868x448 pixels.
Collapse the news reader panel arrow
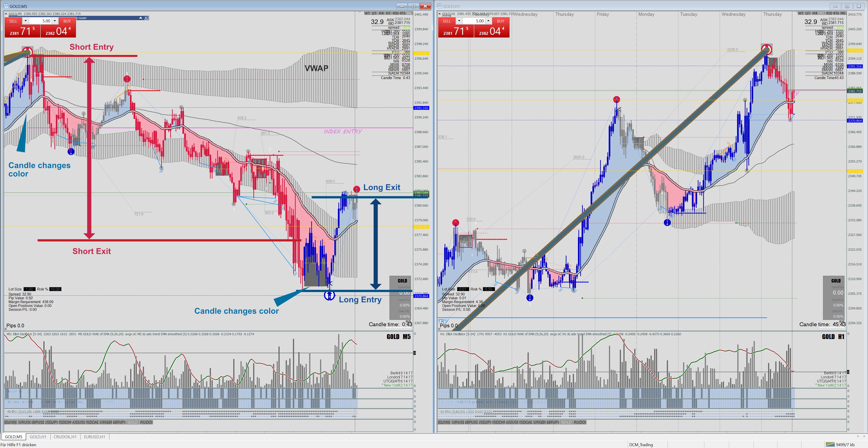(x=141, y=18)
